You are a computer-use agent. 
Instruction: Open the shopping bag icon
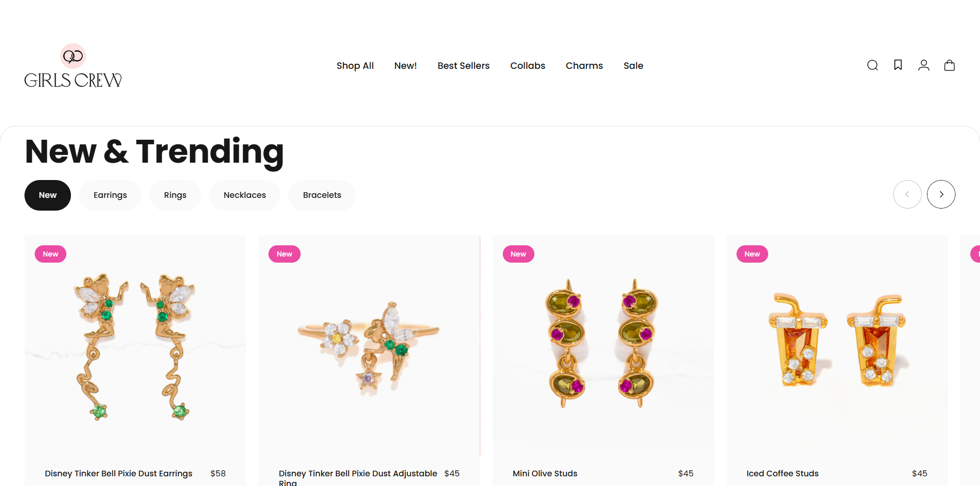point(949,65)
